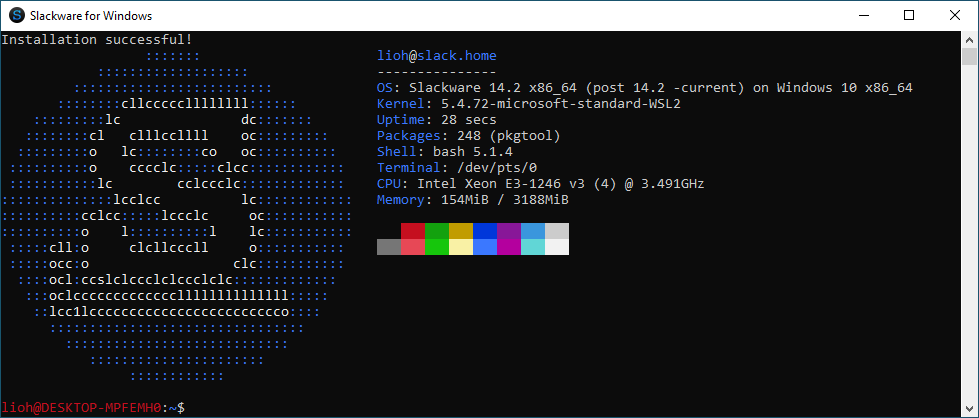This screenshot has height=418, width=979.
Task: Maximize the Slackware for Windows window
Action: 909,16
